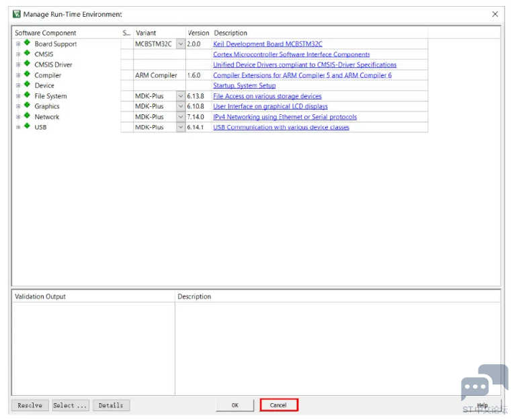Click the green diamond icon beside CMSIS
Viewport: 514px width, 420px height.
pos(27,53)
